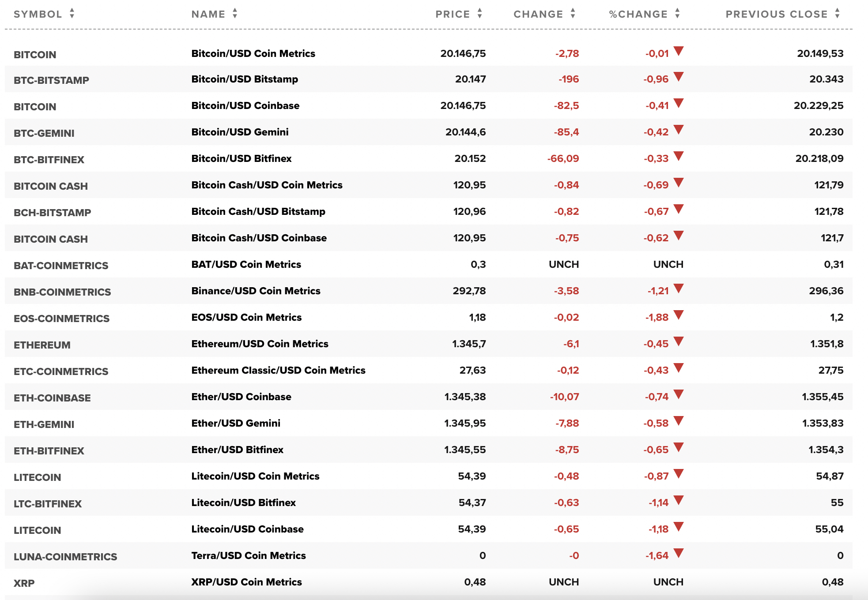Screen dimensions: 868x600
Task: Click down arrow in EOS/USD Coin Metrics row
Action: click(x=679, y=315)
